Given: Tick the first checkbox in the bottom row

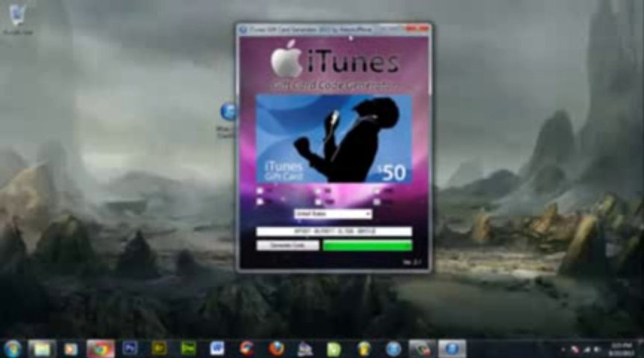Looking at the screenshot, I should coord(259,202).
